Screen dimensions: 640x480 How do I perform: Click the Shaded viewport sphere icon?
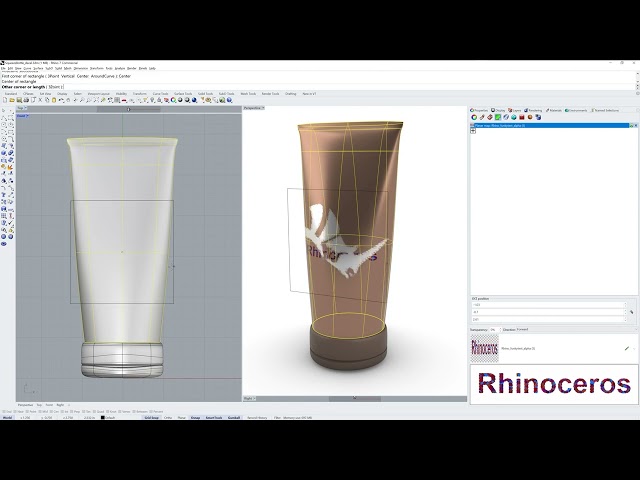point(180,100)
